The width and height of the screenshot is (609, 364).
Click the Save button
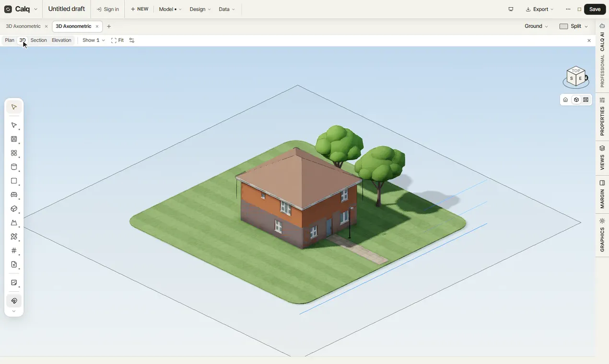pos(595,9)
